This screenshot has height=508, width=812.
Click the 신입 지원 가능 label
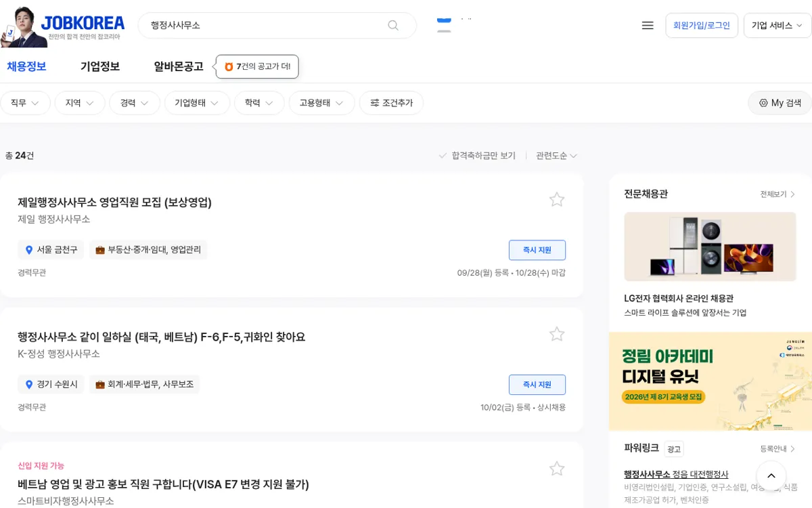(x=41, y=465)
